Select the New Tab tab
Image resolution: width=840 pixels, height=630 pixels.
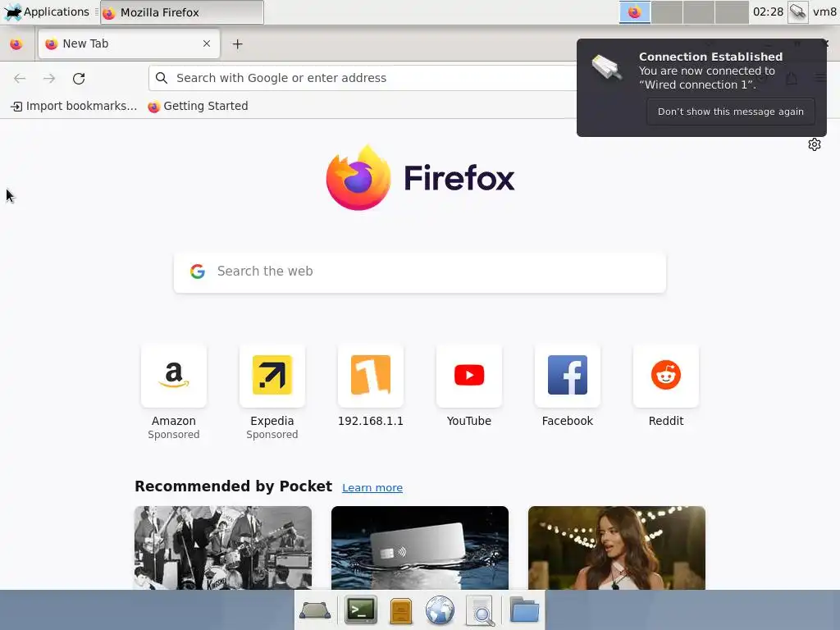point(129,44)
